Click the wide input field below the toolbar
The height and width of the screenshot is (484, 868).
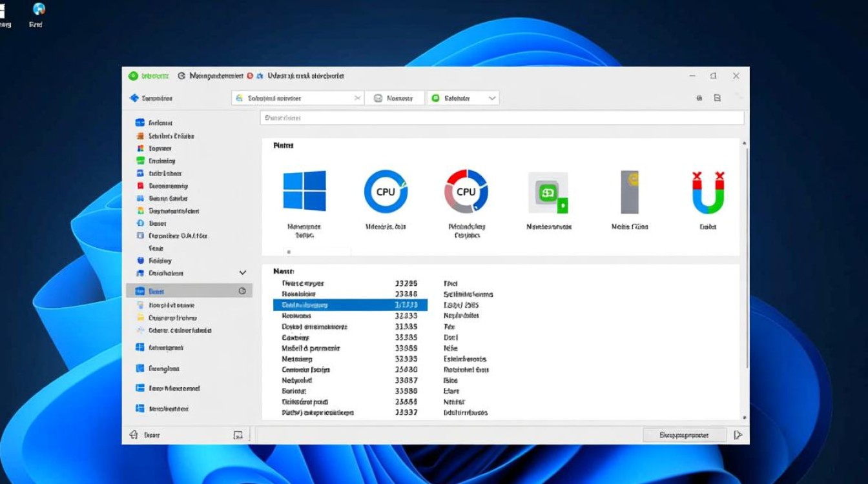tap(502, 118)
